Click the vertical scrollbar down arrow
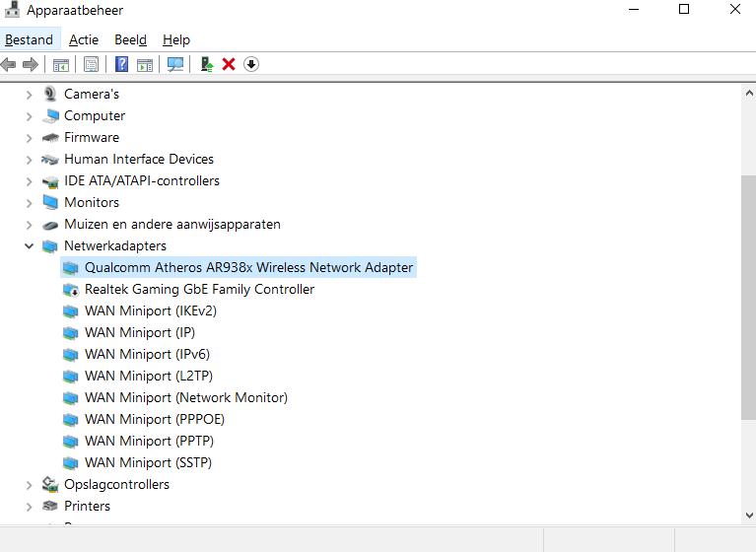 (749, 516)
